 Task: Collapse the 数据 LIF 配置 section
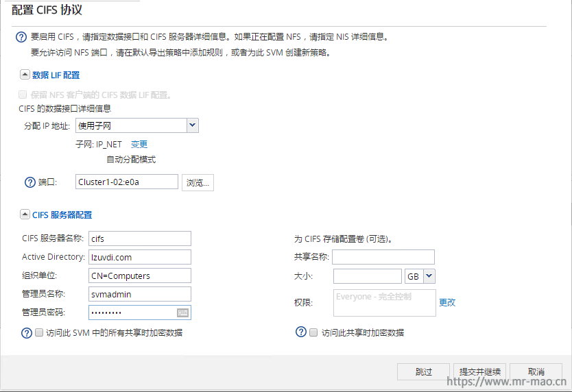coord(25,75)
